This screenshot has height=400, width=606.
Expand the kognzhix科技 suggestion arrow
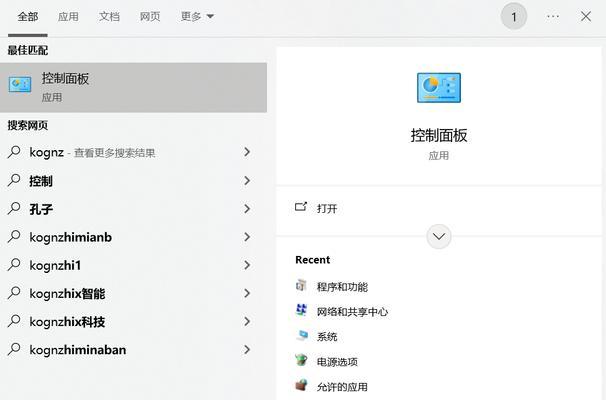(247, 321)
